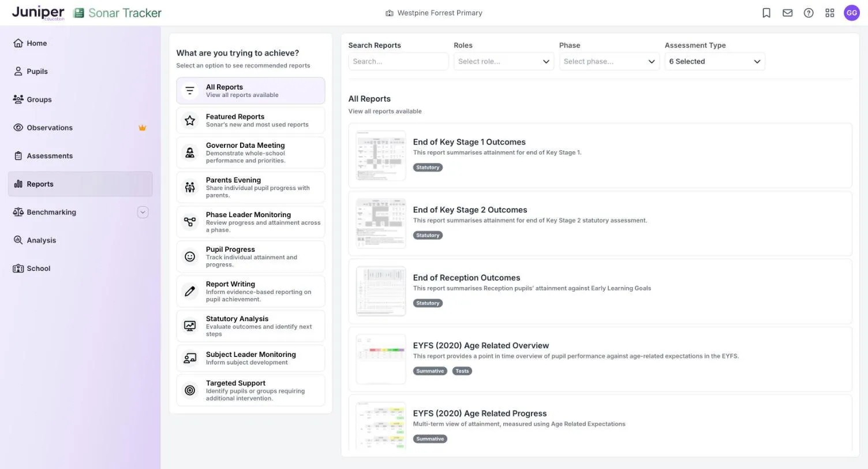Open the apps grid icon
The width and height of the screenshot is (868, 469).
[x=830, y=13]
